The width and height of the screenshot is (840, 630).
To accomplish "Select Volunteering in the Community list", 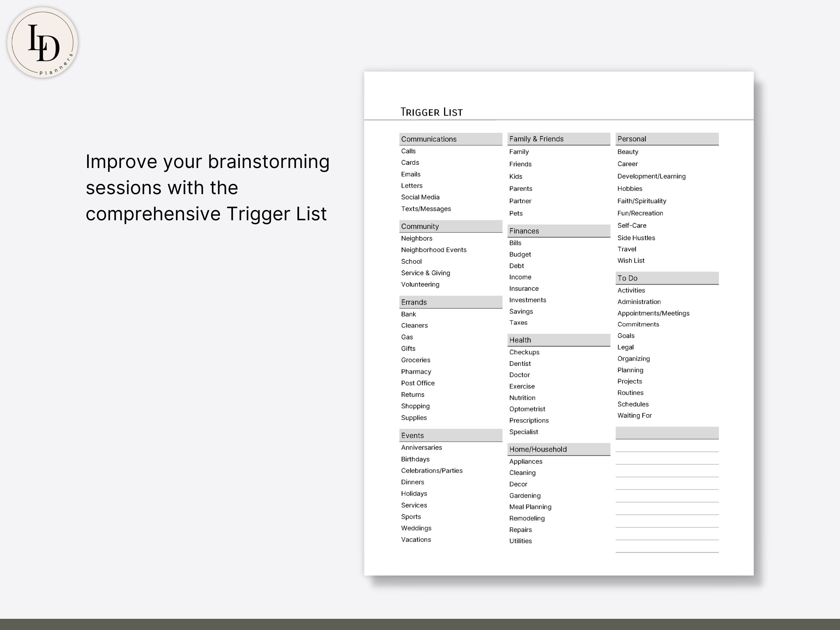I will [x=420, y=284].
